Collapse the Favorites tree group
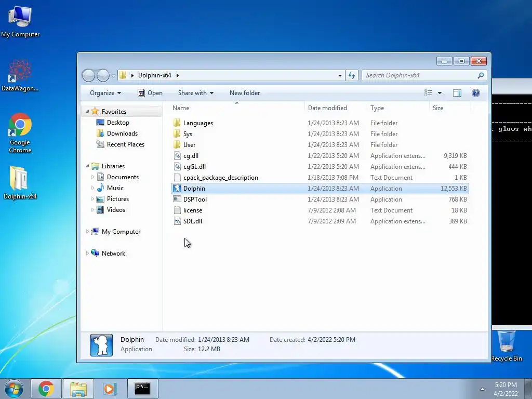 pyautogui.click(x=87, y=111)
